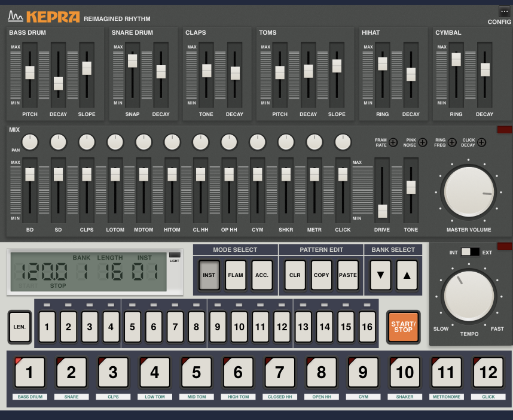Select instrument pad 7 CLOSED HH
This screenshot has width=513, height=420.
280,372
